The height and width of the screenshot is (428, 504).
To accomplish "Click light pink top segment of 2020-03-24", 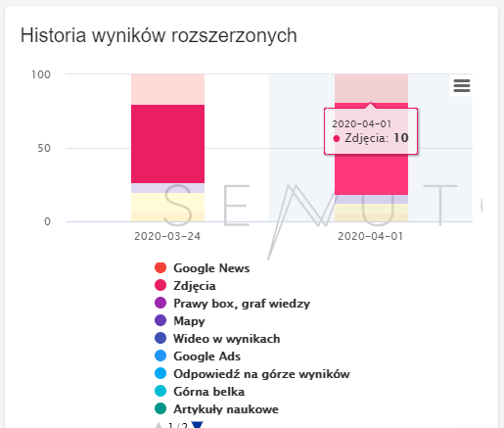I will pos(167,89).
